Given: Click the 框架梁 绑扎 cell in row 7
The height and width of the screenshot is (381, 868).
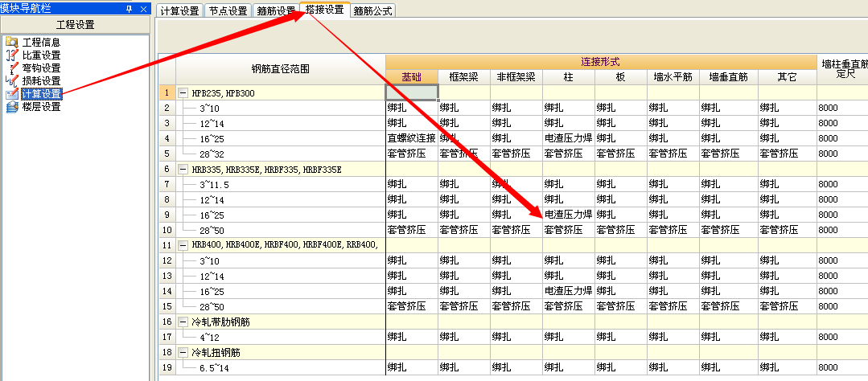Looking at the screenshot, I should pyautogui.click(x=464, y=184).
